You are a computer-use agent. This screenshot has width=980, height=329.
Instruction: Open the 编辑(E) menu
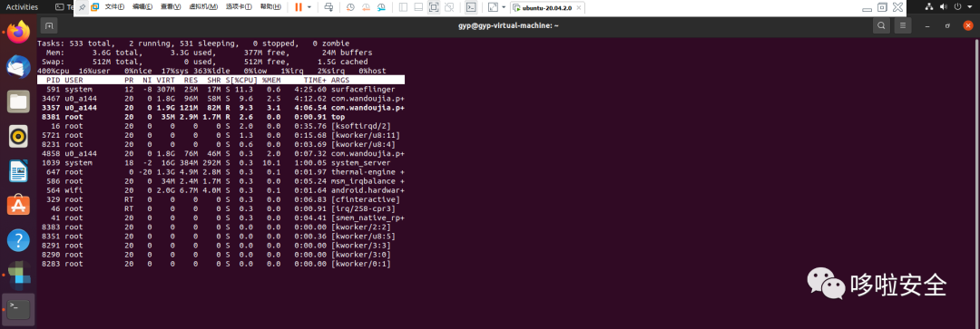pos(142,7)
